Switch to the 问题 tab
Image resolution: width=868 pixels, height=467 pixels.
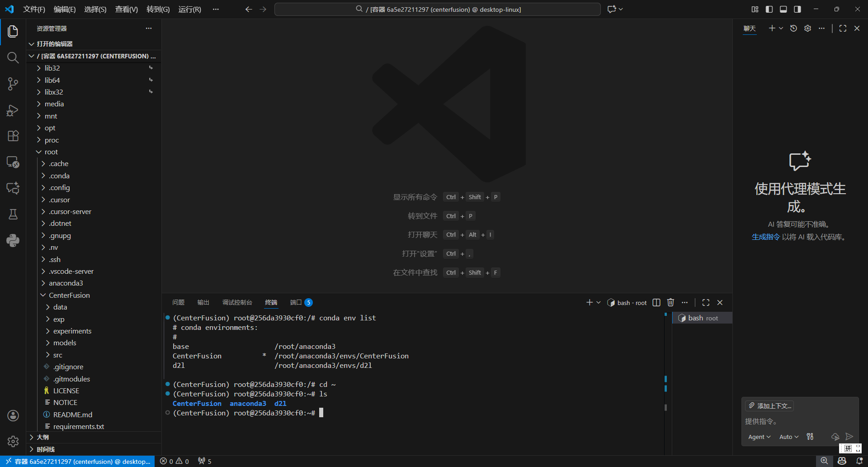[179, 302]
